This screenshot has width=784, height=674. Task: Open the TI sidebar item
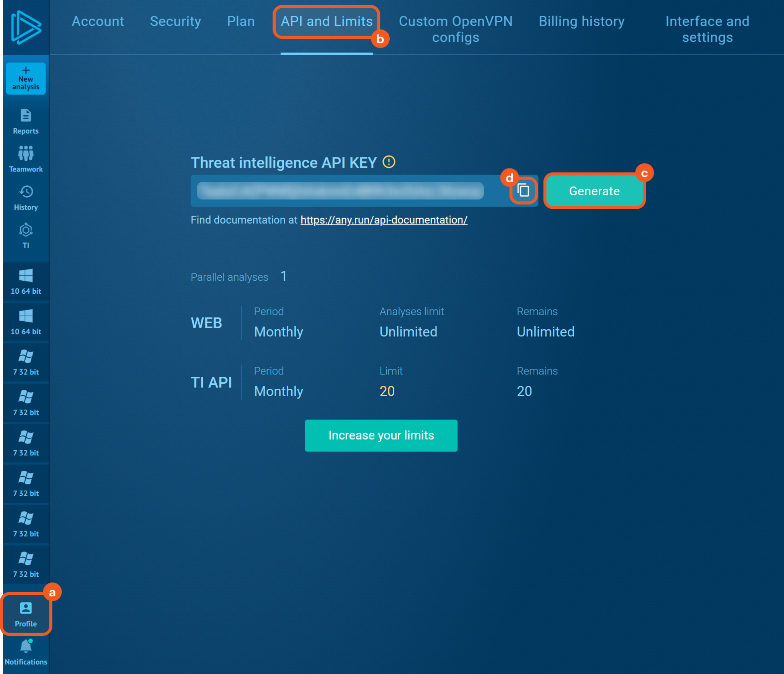(26, 236)
